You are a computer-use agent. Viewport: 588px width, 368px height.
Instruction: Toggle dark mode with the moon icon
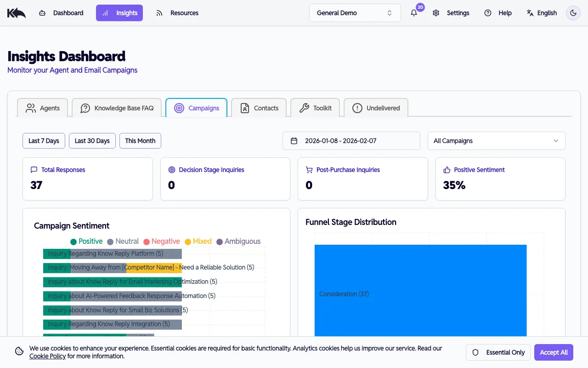[573, 13]
